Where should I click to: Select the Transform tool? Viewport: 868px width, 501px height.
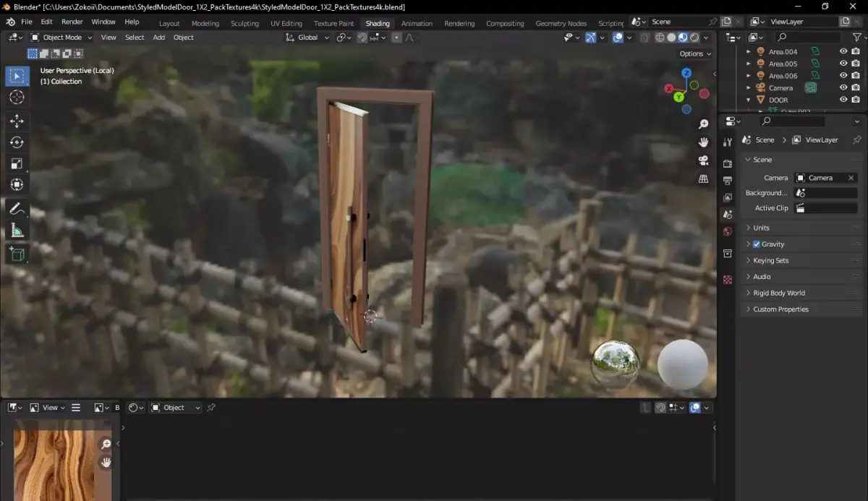click(17, 184)
